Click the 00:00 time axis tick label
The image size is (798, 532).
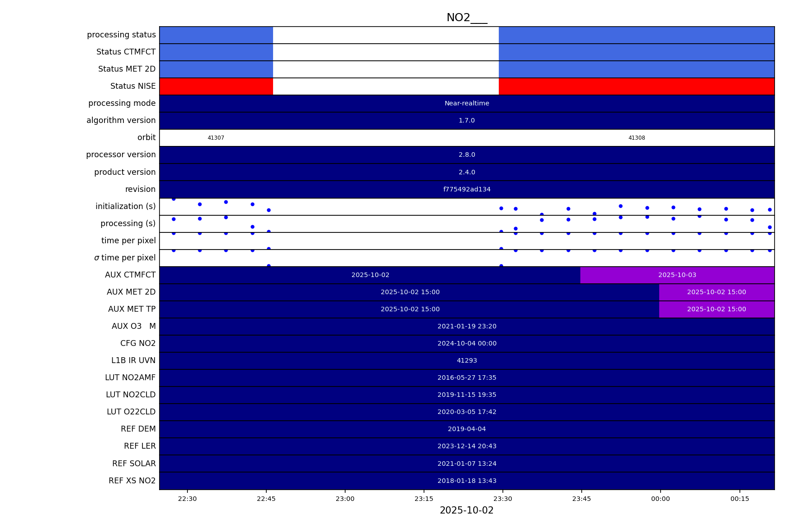pyautogui.click(x=660, y=499)
